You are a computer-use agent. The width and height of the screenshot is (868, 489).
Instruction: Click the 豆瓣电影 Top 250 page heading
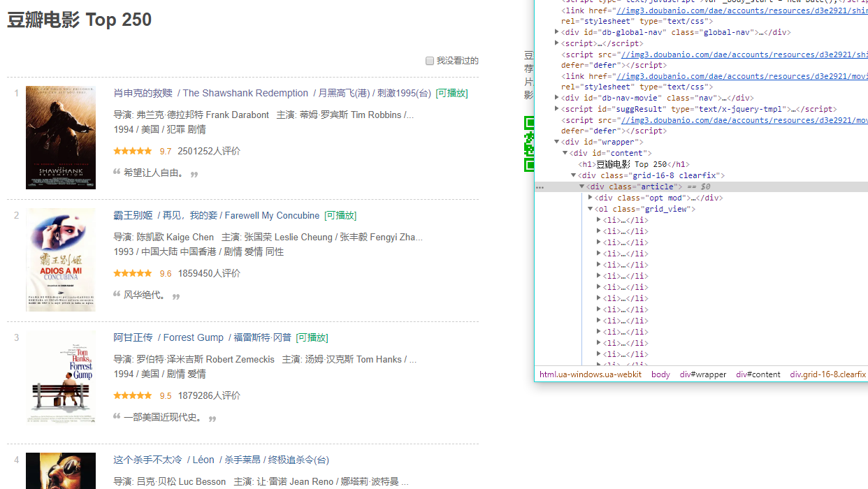pos(79,20)
